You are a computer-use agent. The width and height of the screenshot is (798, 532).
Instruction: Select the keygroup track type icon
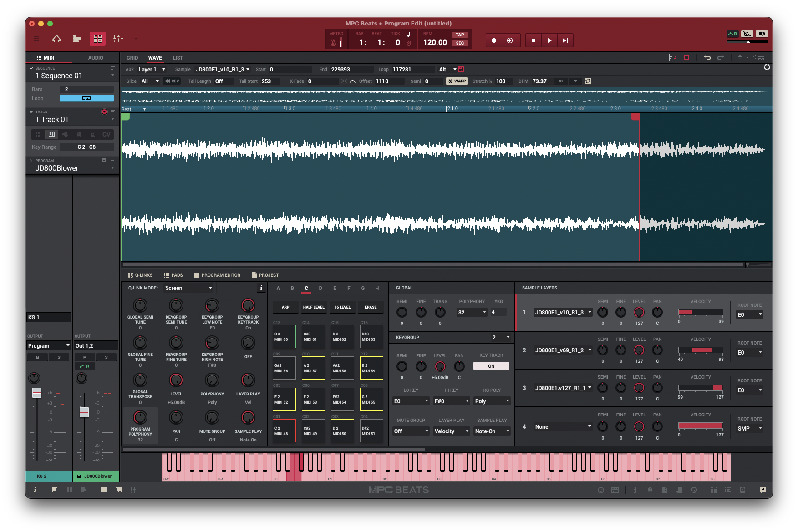pyautogui.click(x=51, y=134)
